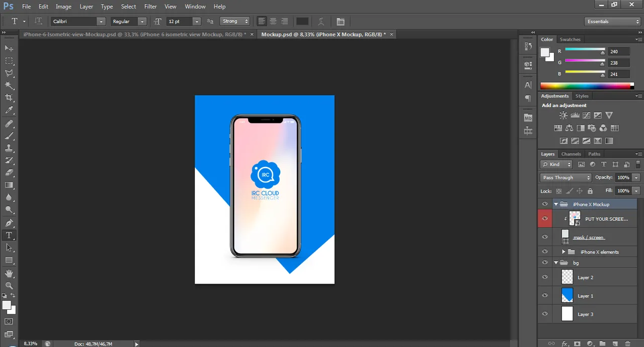This screenshot has width=644, height=347.
Task: Collapse the bg group
Action: (x=556, y=263)
